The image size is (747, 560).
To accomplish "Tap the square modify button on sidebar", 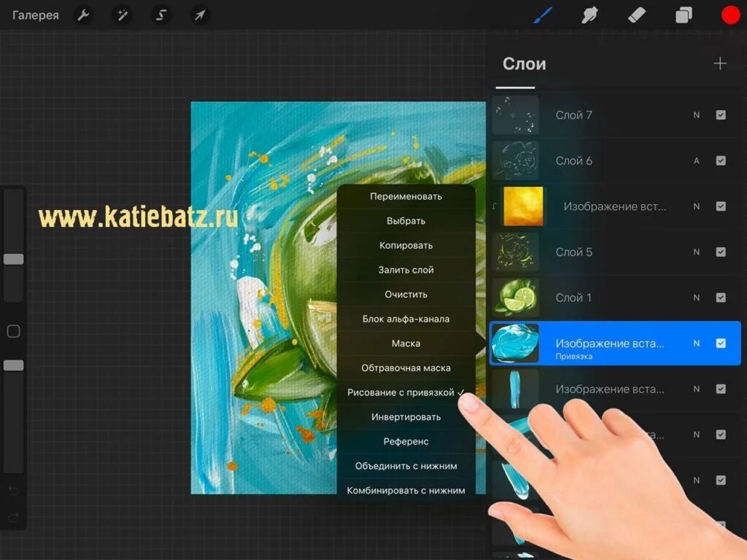I will (x=13, y=331).
